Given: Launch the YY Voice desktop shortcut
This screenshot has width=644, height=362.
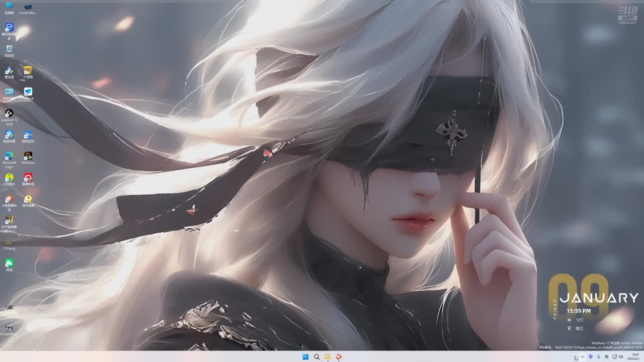Looking at the screenshot, I should (x=28, y=70).
